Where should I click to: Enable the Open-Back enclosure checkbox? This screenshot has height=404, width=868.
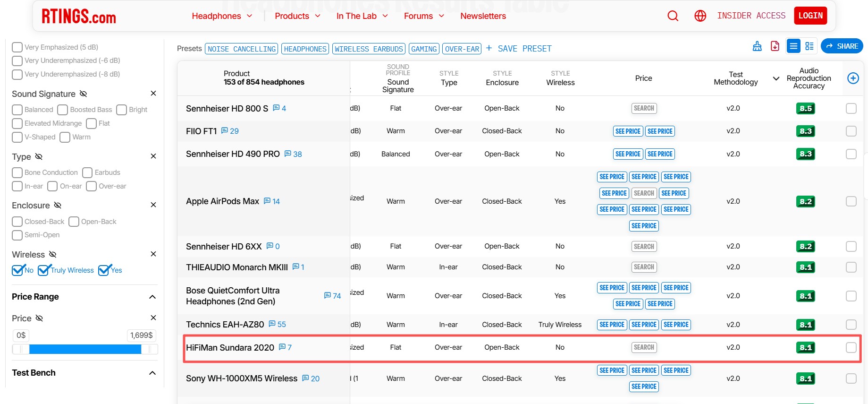pos(74,222)
